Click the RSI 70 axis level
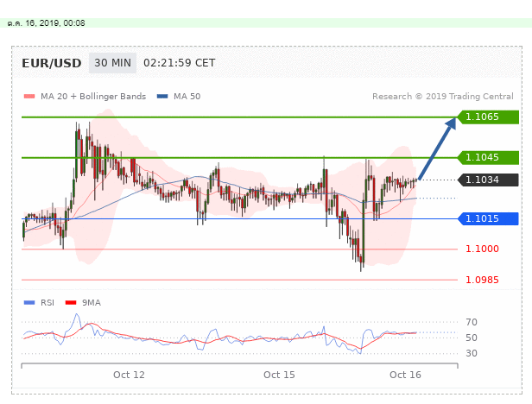This screenshot has height=404, width=532. point(471,322)
